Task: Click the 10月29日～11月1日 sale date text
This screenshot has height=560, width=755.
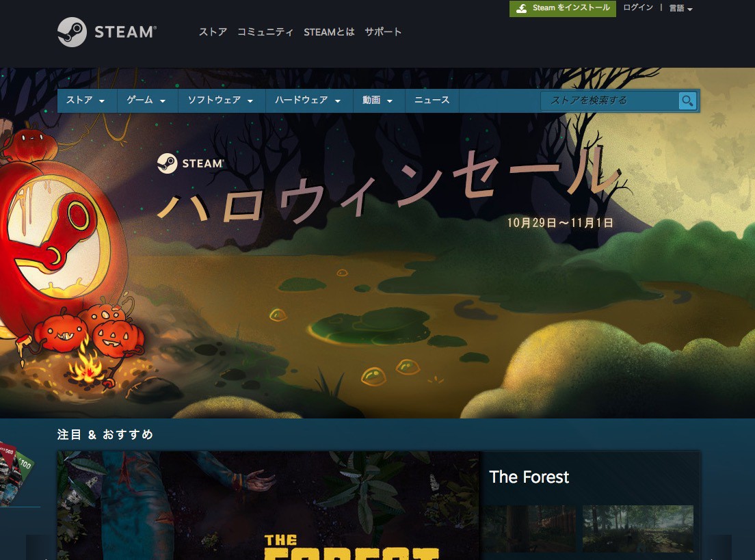Action: 560,223
